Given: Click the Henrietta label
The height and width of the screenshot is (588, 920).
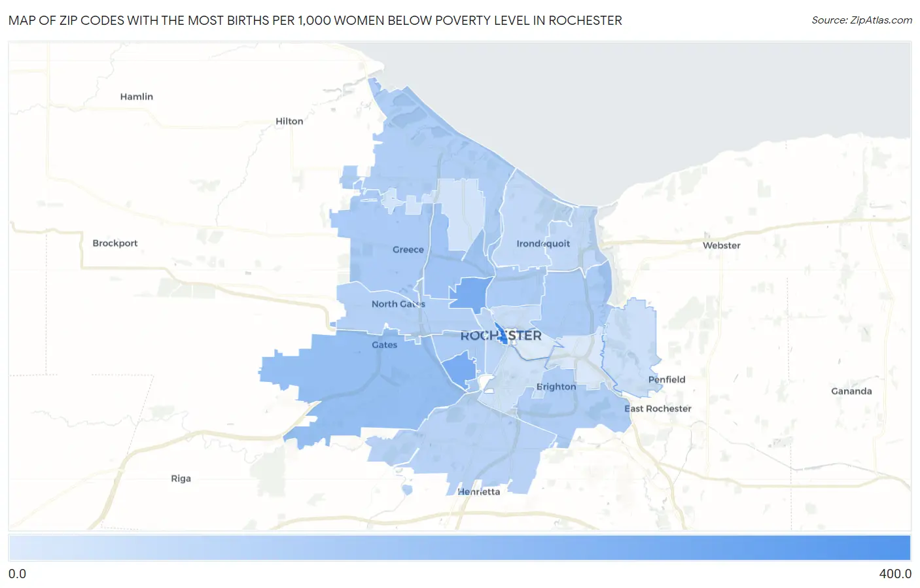Looking at the screenshot, I should click(x=479, y=492).
